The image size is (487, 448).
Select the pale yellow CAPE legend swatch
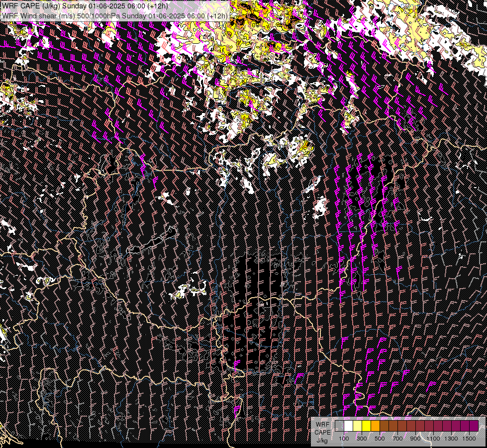[358, 426]
